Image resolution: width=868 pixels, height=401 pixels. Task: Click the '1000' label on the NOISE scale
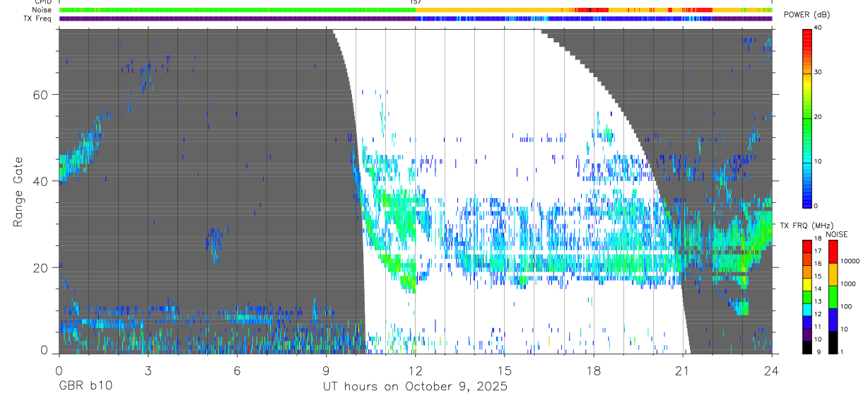[x=848, y=284]
